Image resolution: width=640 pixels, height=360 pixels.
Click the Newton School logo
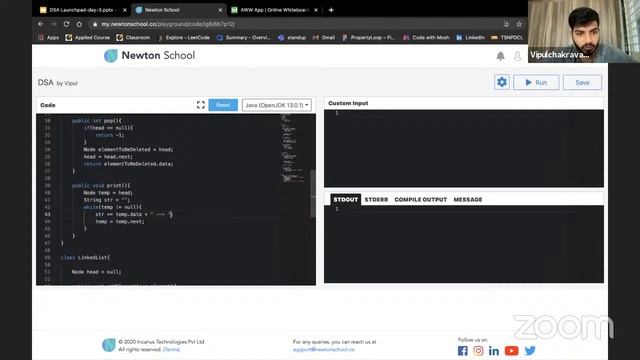(x=149, y=56)
